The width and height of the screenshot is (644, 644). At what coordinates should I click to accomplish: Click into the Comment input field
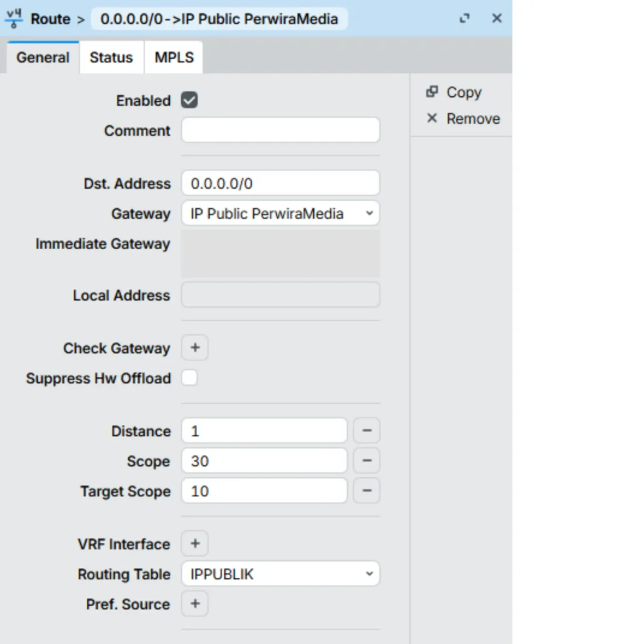click(280, 131)
